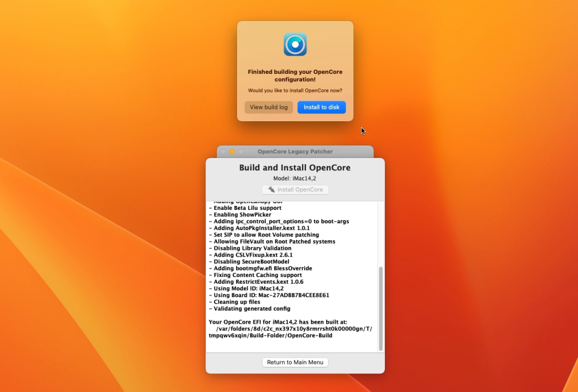Click the Install to disk button
This screenshot has width=578, height=392.
click(321, 107)
